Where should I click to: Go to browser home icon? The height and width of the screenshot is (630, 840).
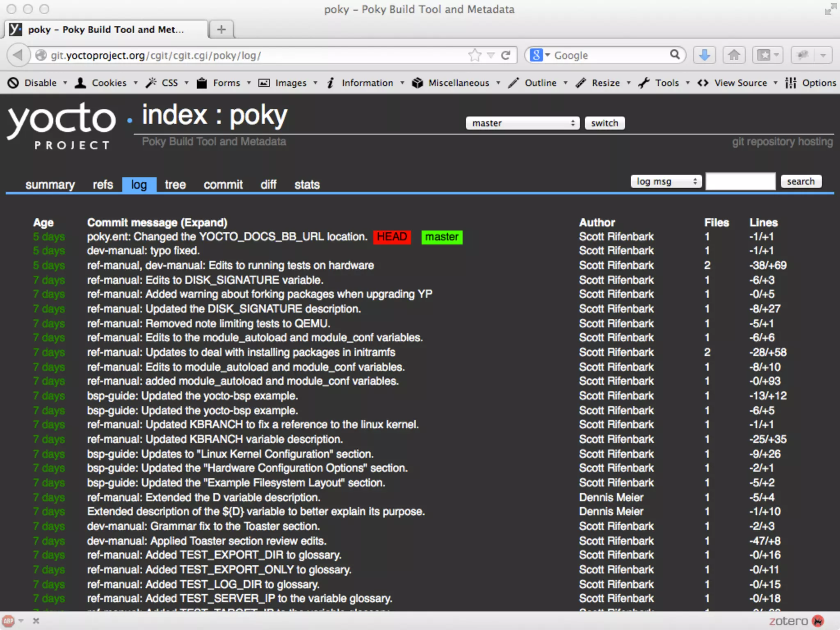click(x=734, y=55)
